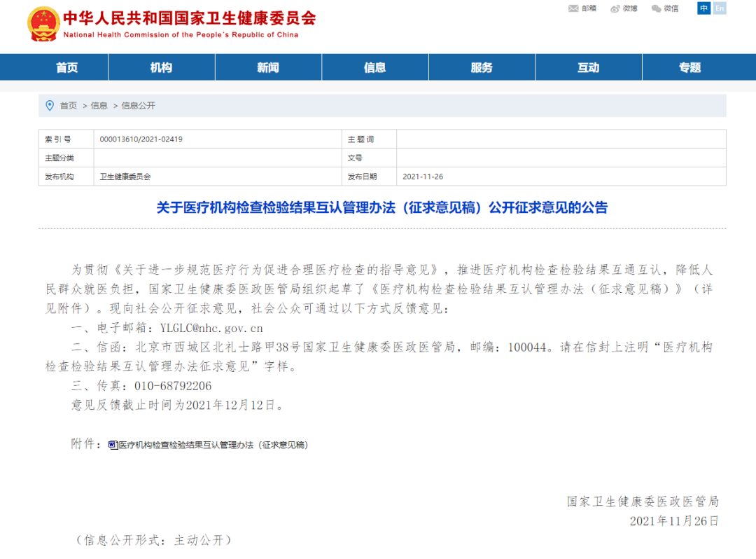Open the 新闻 navigation menu
This screenshot has height=559, width=756.
pyautogui.click(x=267, y=67)
